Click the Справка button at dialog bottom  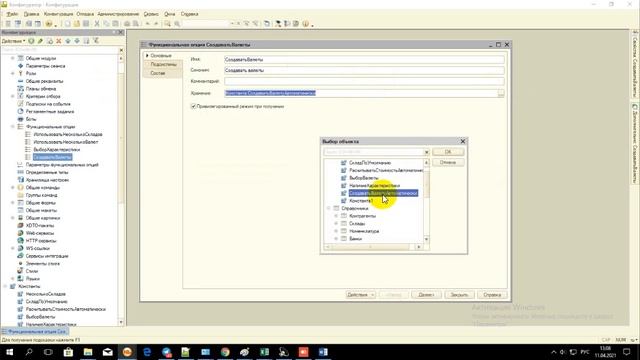[x=492, y=295]
